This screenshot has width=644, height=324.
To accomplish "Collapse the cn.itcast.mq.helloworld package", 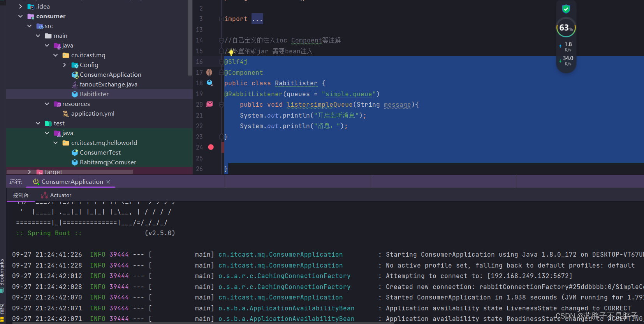I will click(x=56, y=143).
